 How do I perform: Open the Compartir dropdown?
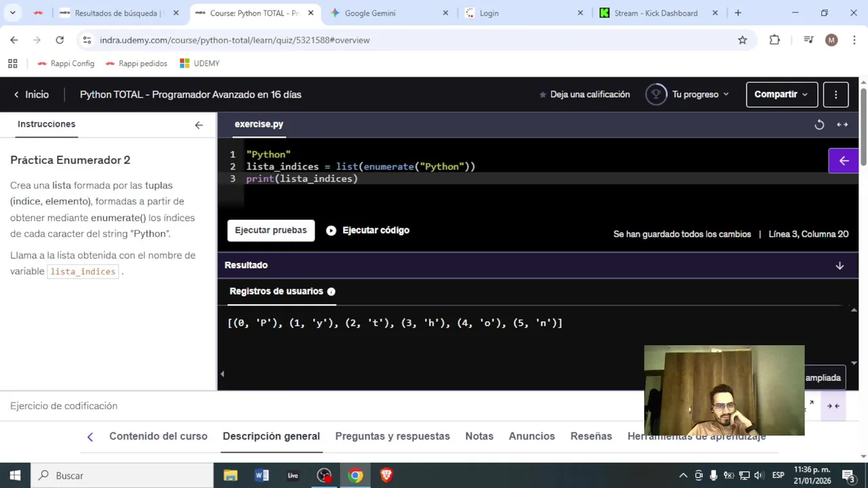(781, 95)
